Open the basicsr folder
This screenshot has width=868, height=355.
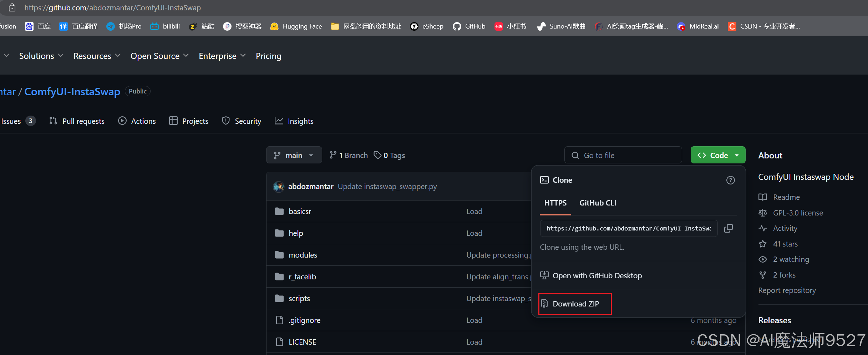click(300, 211)
